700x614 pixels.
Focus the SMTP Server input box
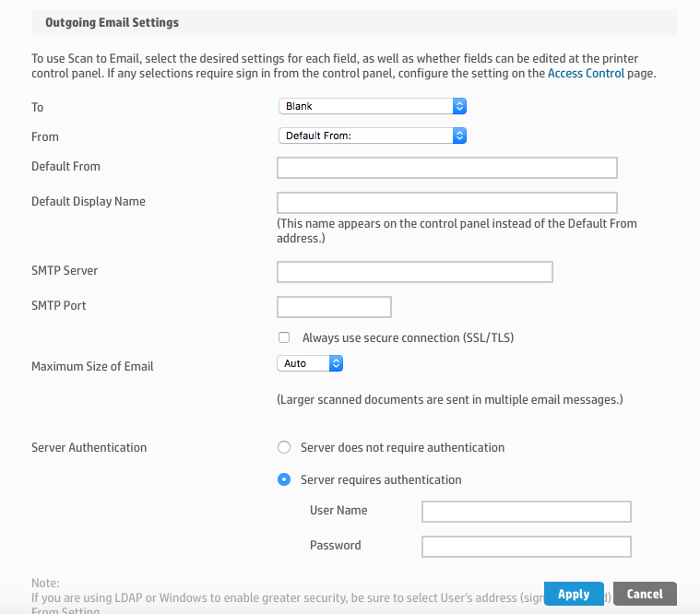[414, 271]
